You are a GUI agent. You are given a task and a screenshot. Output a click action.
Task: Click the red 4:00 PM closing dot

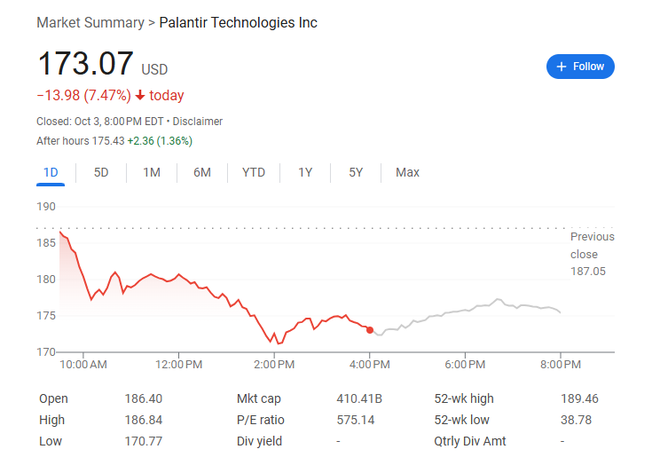tap(371, 329)
